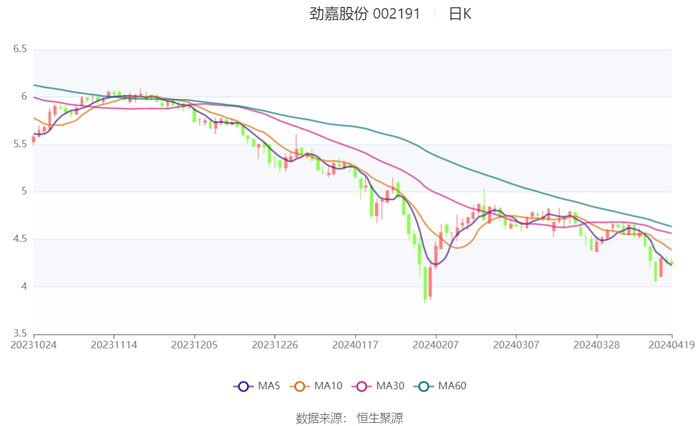This screenshot has height=426, width=700.
Task: Click the 20231024 date axis label
Action: [x=34, y=344]
